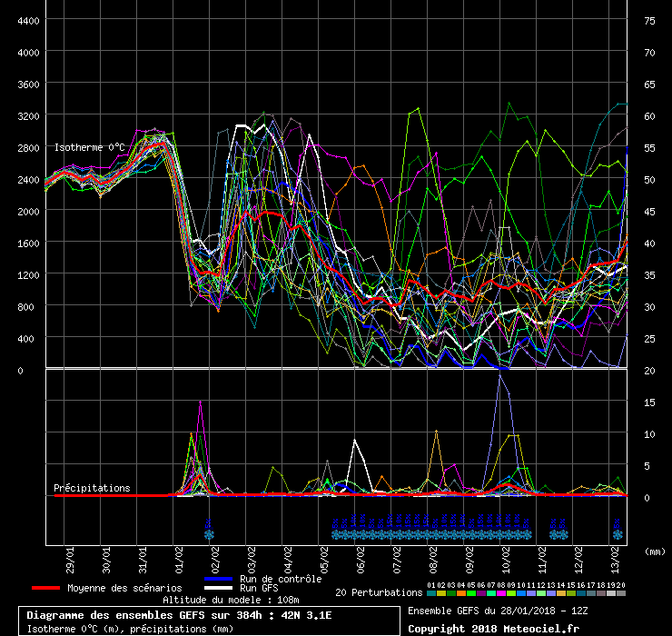This screenshot has width=672, height=636.
Task: Click the 03/02 date label
Action: (252, 560)
